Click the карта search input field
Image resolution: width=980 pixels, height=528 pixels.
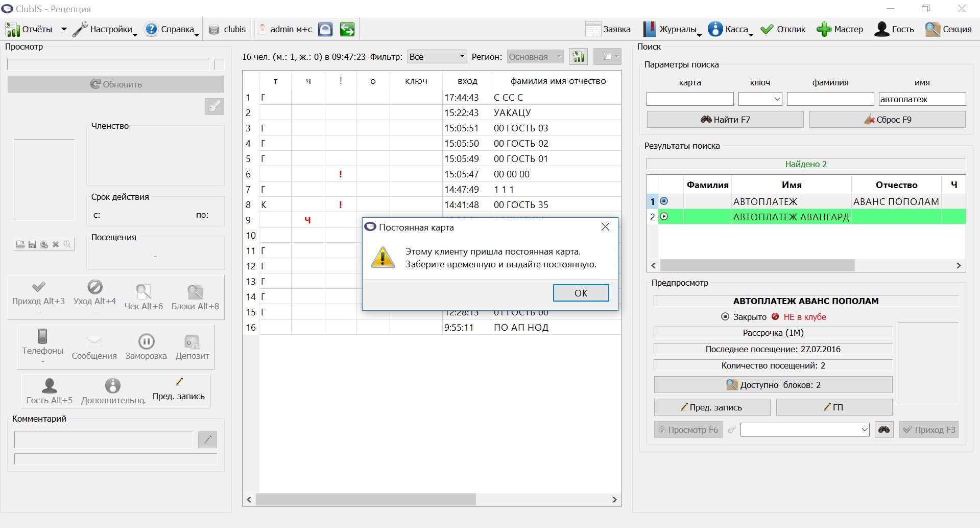tap(690, 99)
